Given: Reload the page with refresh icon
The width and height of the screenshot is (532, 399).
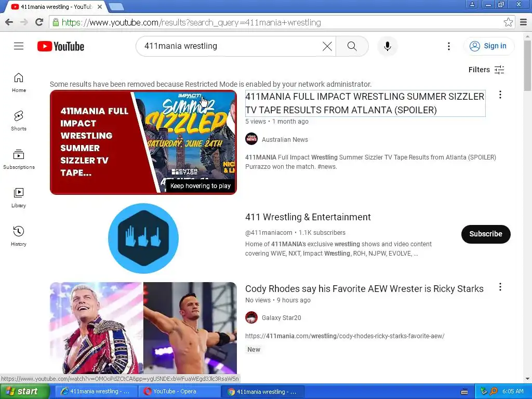Looking at the screenshot, I should 39,22.
